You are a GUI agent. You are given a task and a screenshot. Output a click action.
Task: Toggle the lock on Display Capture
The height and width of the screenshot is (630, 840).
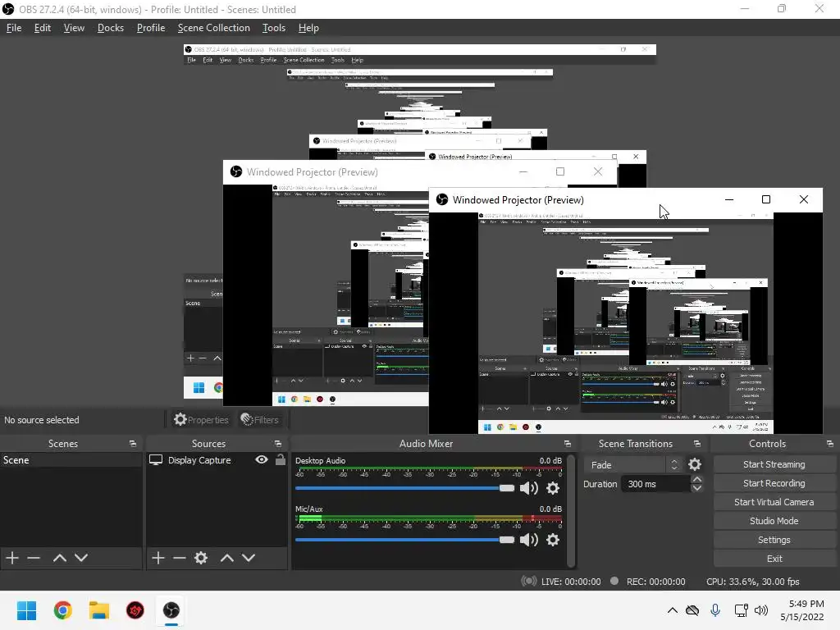click(x=281, y=459)
